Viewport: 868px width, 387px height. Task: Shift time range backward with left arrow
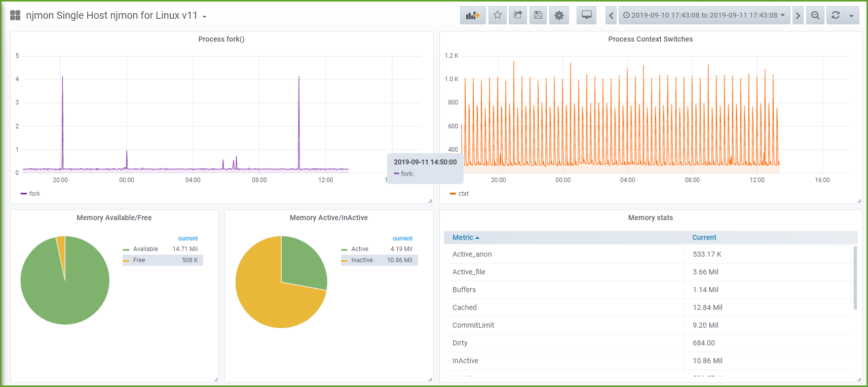[x=611, y=15]
